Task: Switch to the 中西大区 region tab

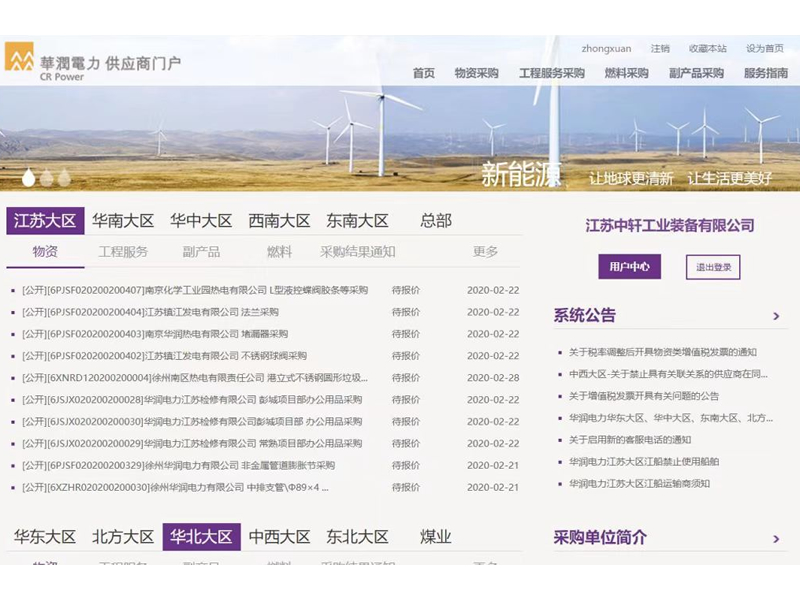Action: pos(279,537)
